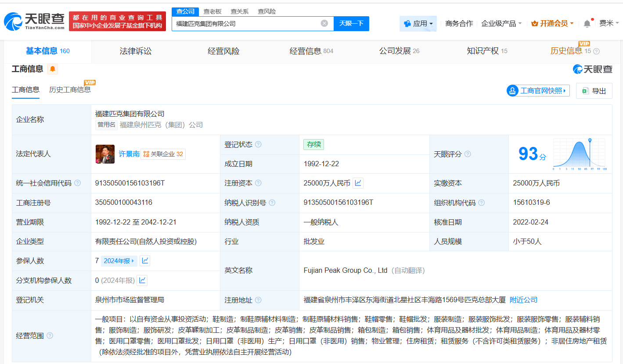Click 许景南's profile photo
This screenshot has width=623, height=364.
(105, 154)
